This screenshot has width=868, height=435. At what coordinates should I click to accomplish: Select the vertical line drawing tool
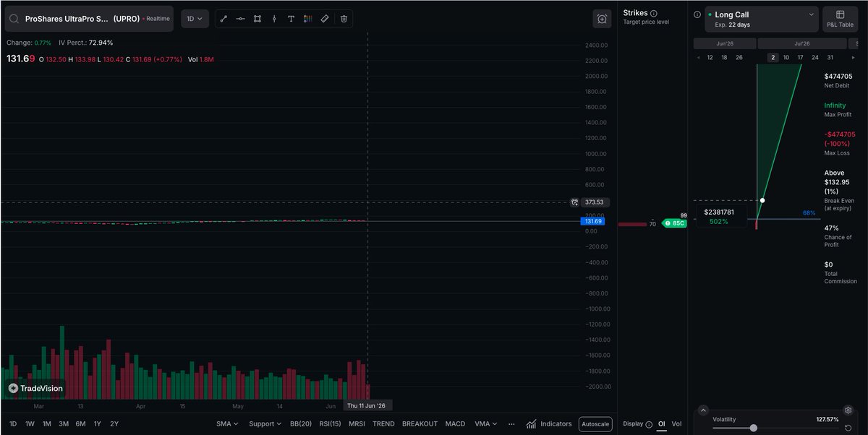274,19
